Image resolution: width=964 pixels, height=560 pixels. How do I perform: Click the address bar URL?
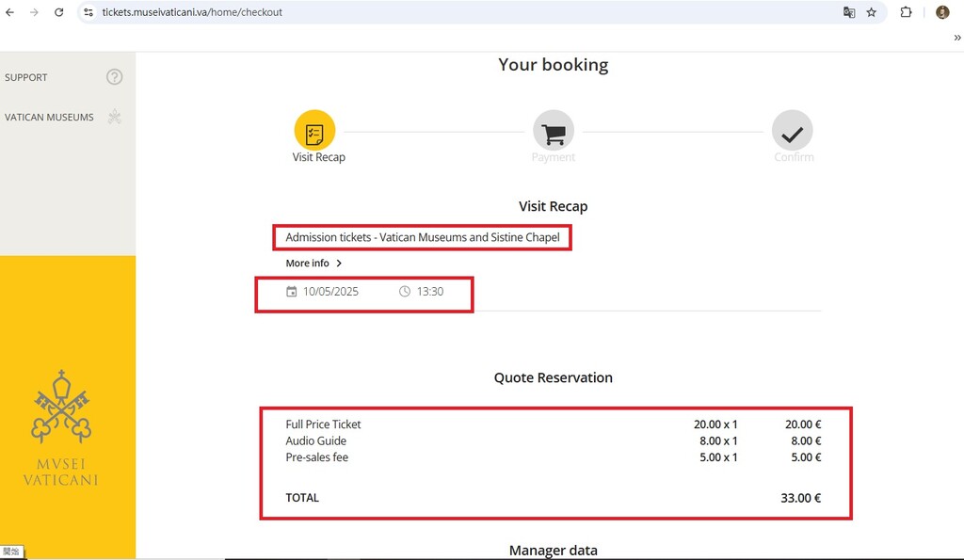pos(192,12)
